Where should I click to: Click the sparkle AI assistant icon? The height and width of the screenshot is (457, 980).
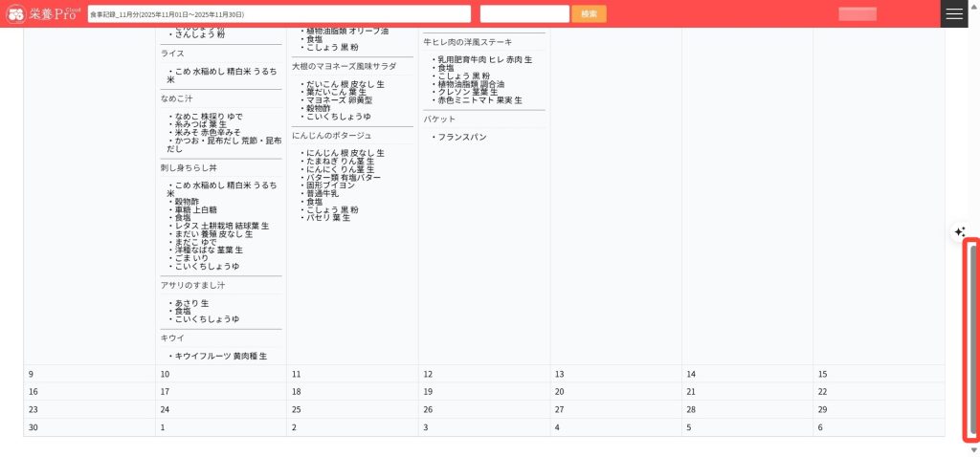tap(960, 232)
